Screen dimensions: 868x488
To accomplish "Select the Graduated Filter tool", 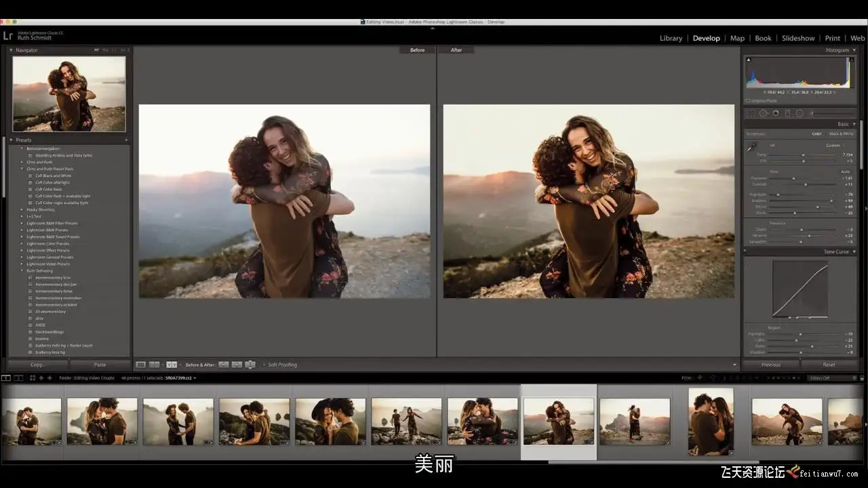I will pos(787,113).
